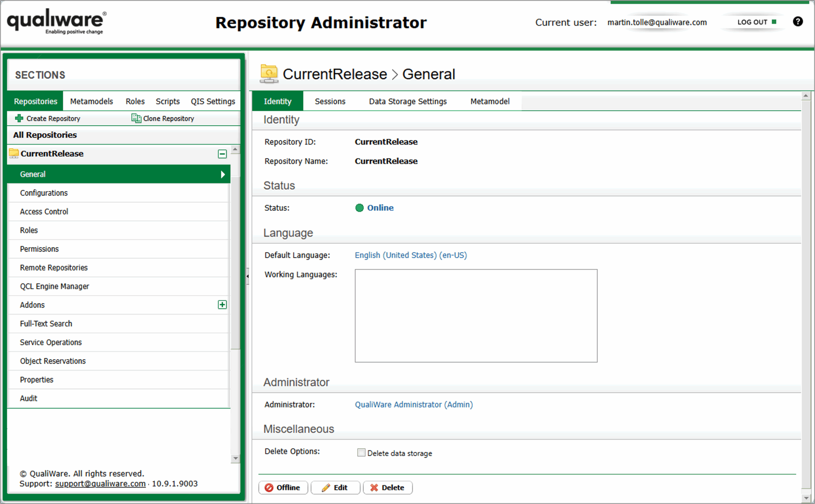The image size is (815, 504).
Task: Enable the Delete data storage checkbox
Action: (361, 452)
